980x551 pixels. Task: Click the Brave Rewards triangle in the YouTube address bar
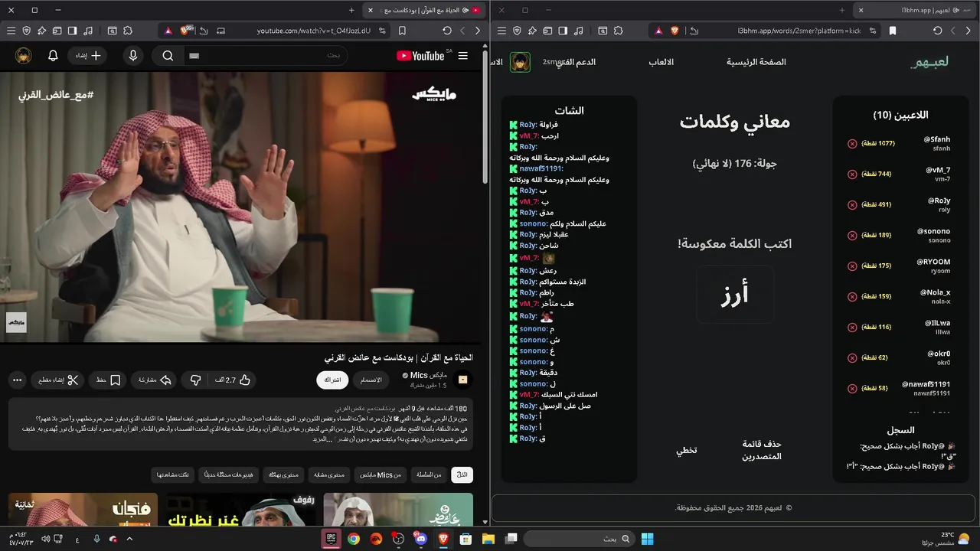(168, 31)
